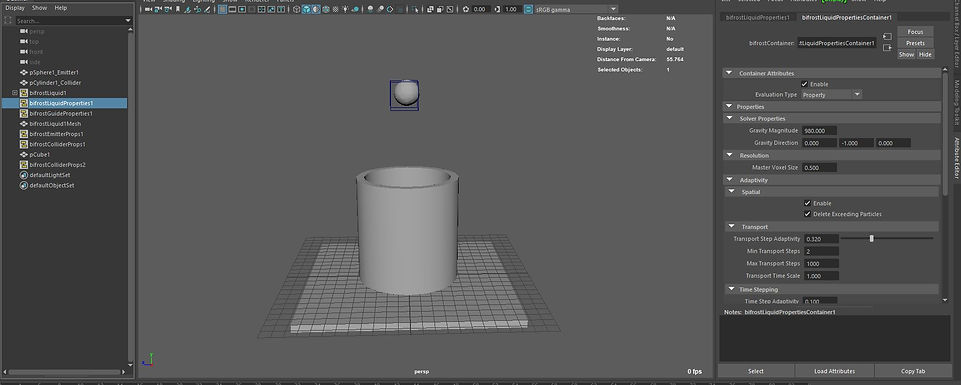Select pCube1 in the Outliner
The height and width of the screenshot is (385, 961).
[40, 154]
